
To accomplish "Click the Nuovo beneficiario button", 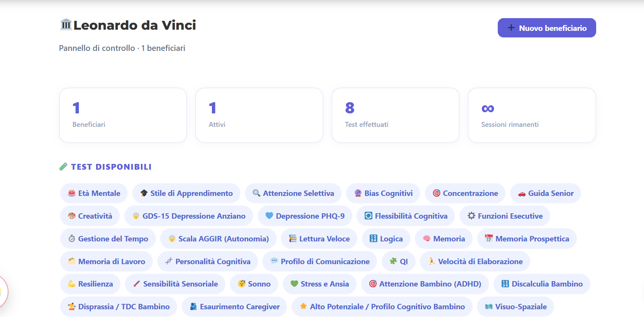I will [x=546, y=28].
